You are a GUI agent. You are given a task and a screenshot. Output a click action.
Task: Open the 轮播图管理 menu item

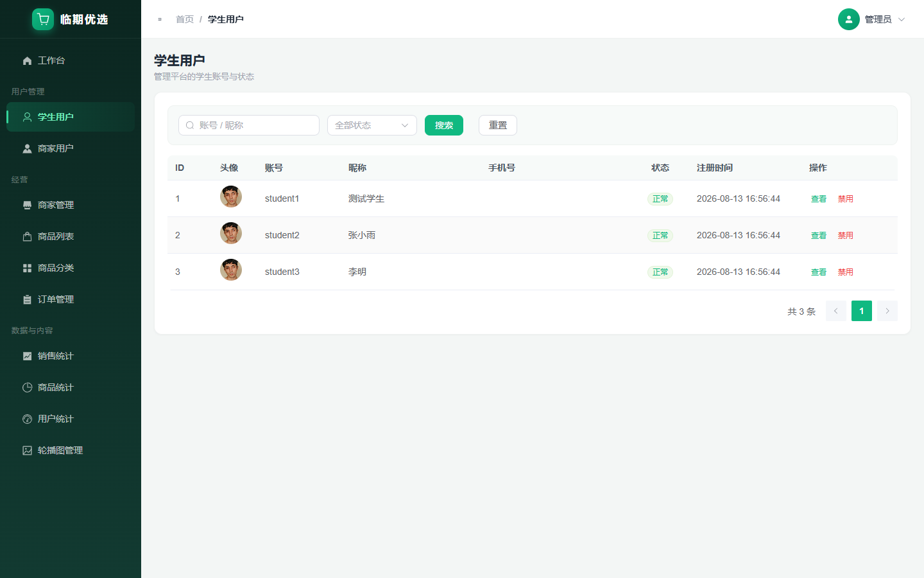[71, 450]
